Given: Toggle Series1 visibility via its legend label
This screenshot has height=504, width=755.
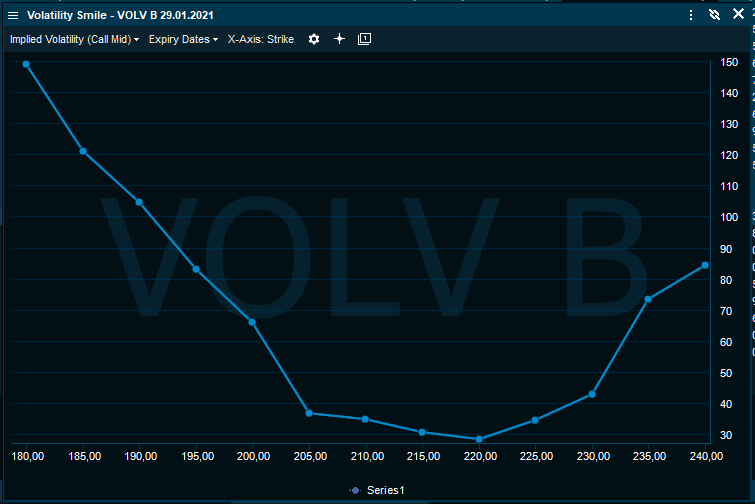Looking at the screenshot, I should pyautogui.click(x=387, y=490).
